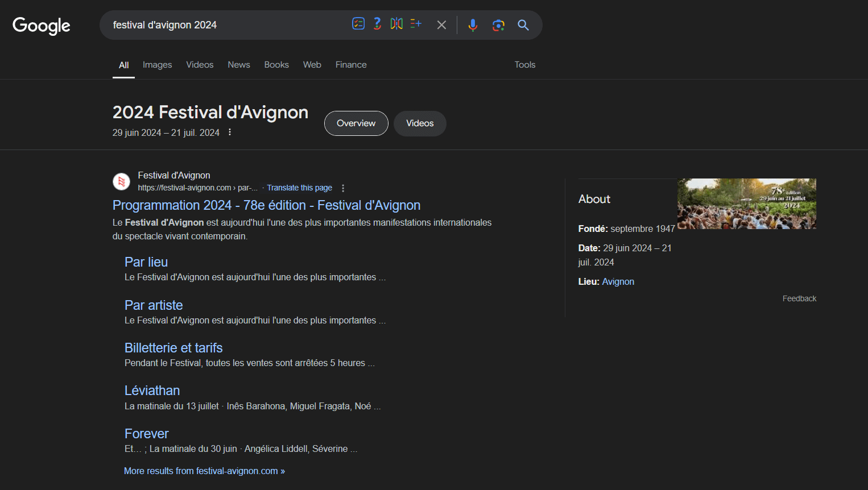
Task: Click the 'Fondé: septembre 1947' text
Action: 627,229
